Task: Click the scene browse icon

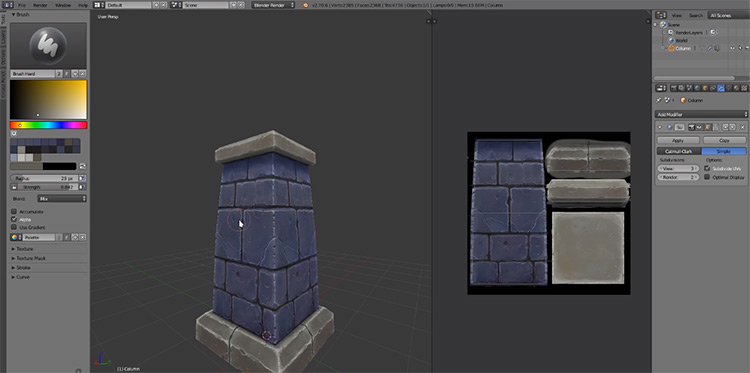Action: pyautogui.click(x=176, y=5)
